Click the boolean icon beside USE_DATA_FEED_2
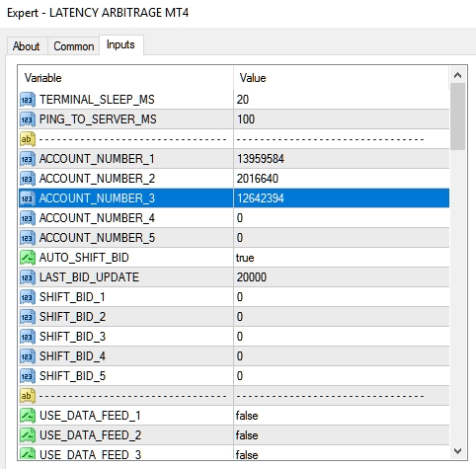This screenshot has width=476, height=469. [28, 435]
